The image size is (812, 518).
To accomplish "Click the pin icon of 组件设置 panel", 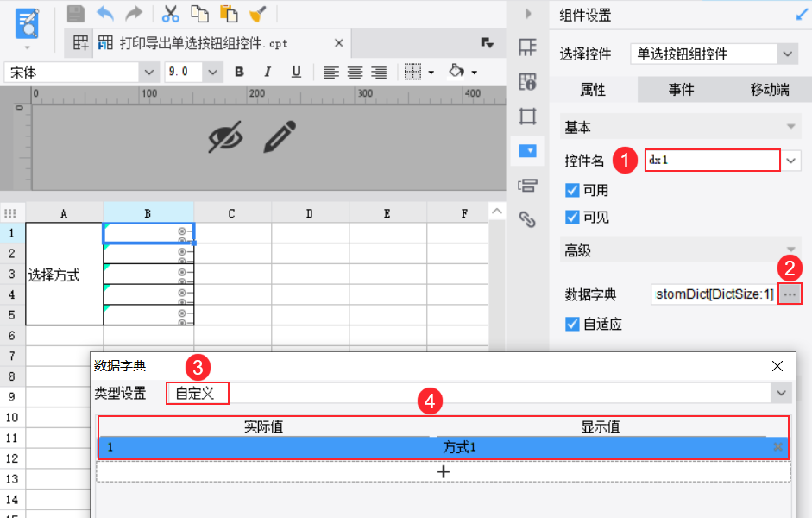I will 802,15.
